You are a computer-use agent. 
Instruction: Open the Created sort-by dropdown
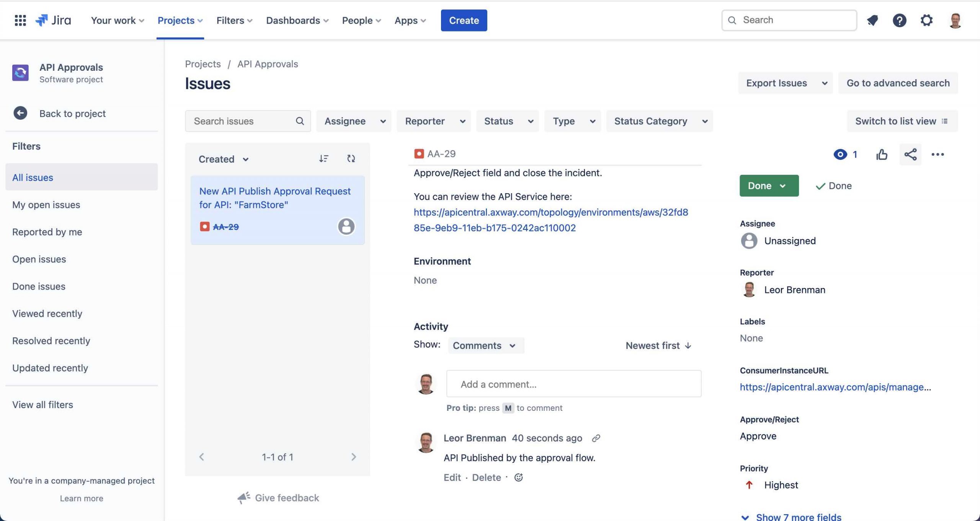click(224, 159)
